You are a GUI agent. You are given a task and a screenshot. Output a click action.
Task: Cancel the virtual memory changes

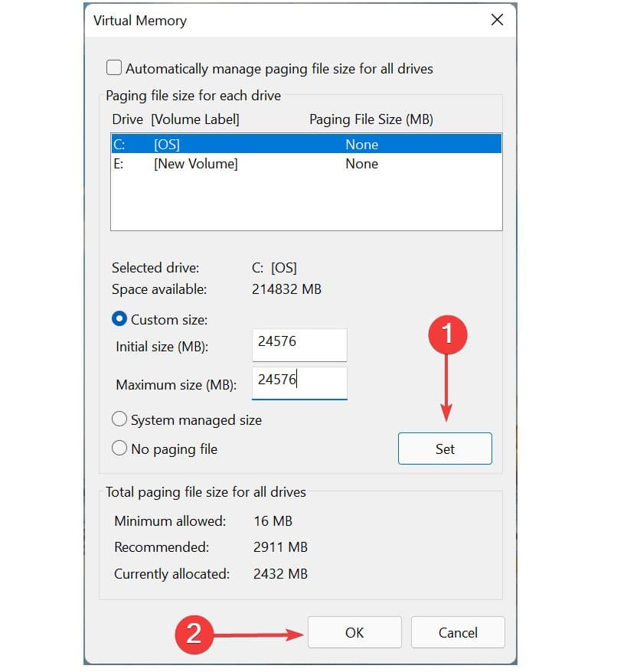[x=458, y=632]
